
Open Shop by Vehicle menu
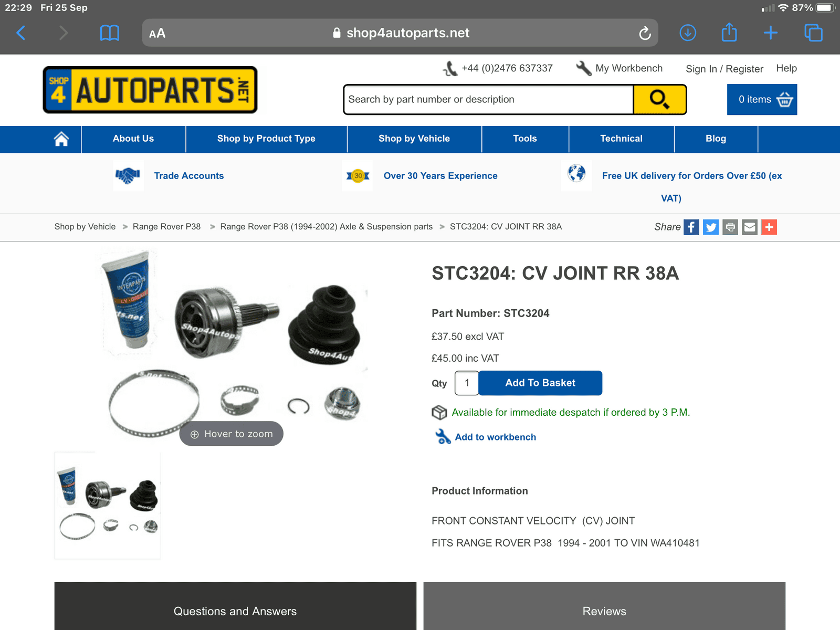coord(414,139)
